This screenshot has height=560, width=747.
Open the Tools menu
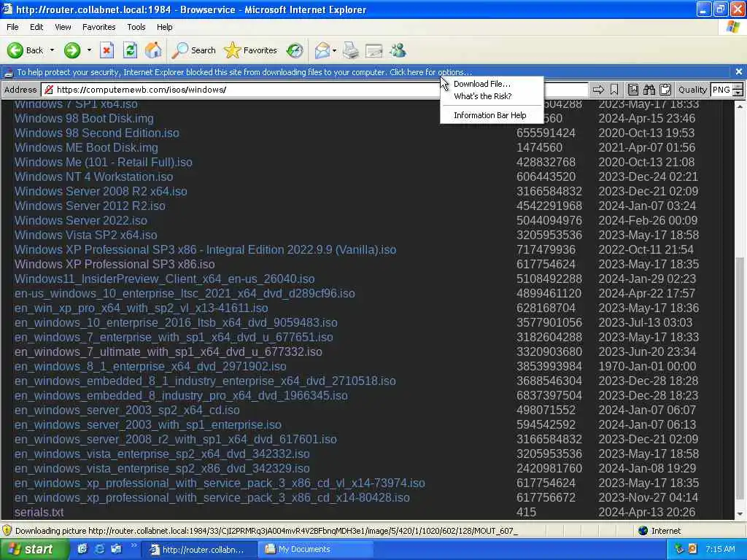136,27
